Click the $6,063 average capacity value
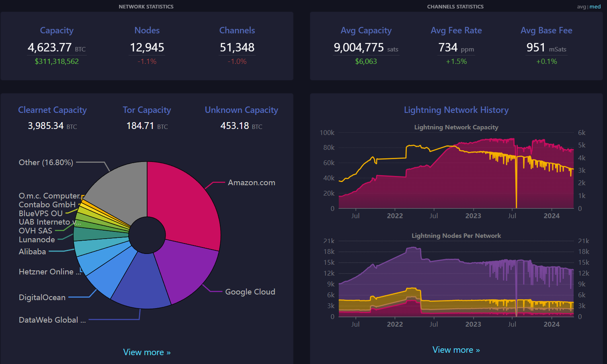 tap(366, 61)
